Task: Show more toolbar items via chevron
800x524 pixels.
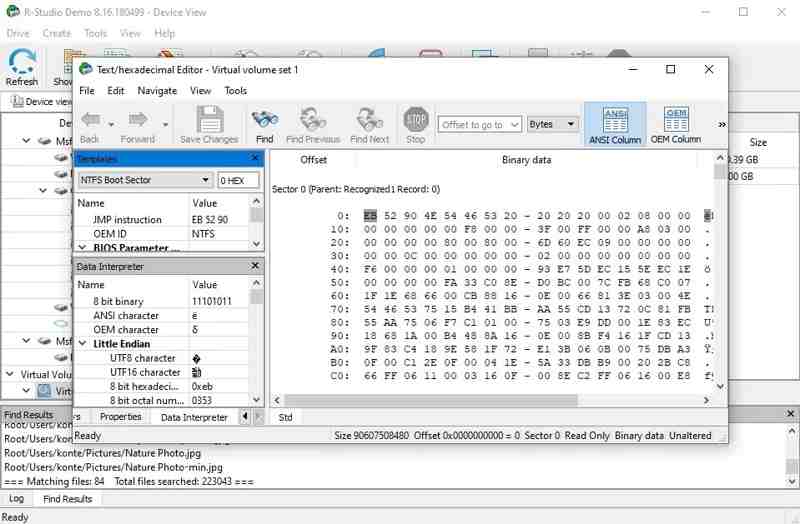Action: [722, 124]
